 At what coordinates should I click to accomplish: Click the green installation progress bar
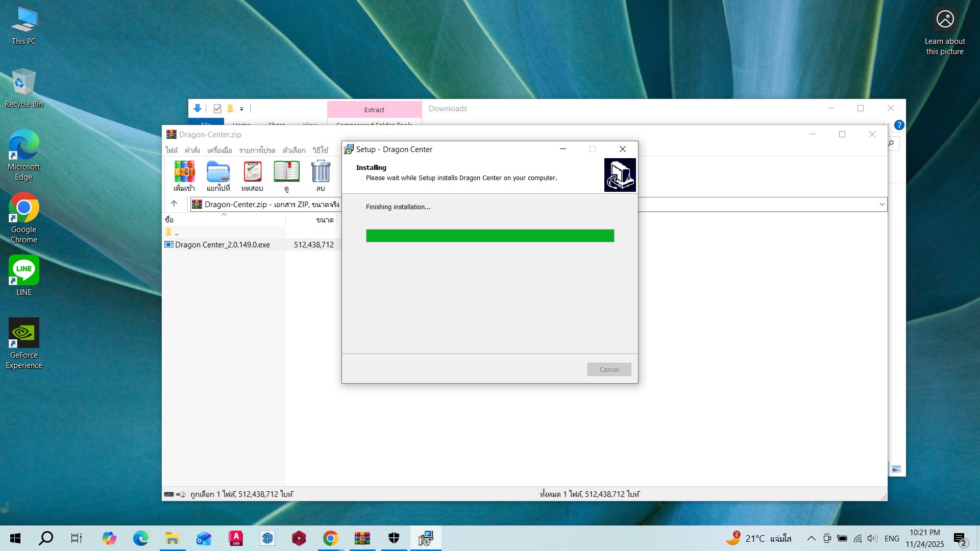click(489, 236)
